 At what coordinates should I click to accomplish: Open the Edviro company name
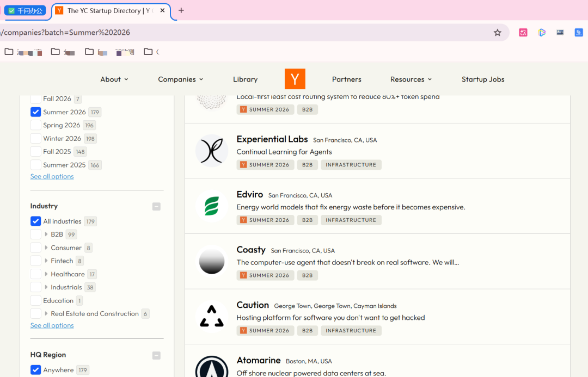click(x=250, y=195)
